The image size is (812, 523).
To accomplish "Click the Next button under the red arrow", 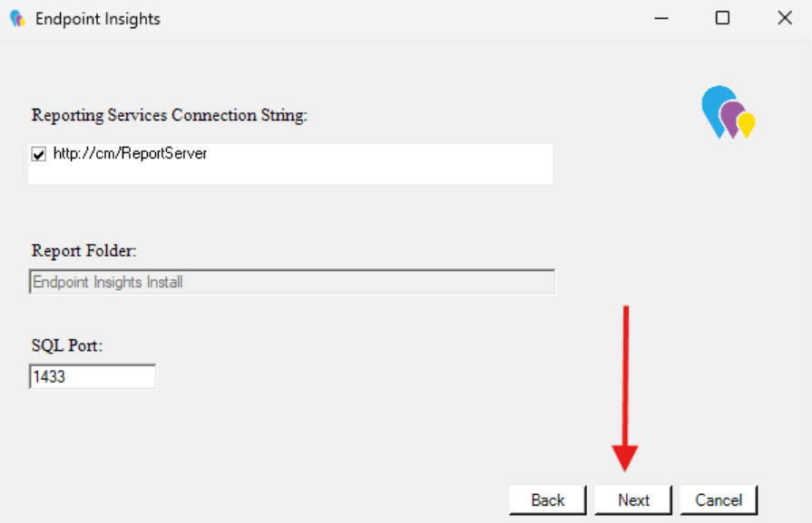I will pos(632,499).
